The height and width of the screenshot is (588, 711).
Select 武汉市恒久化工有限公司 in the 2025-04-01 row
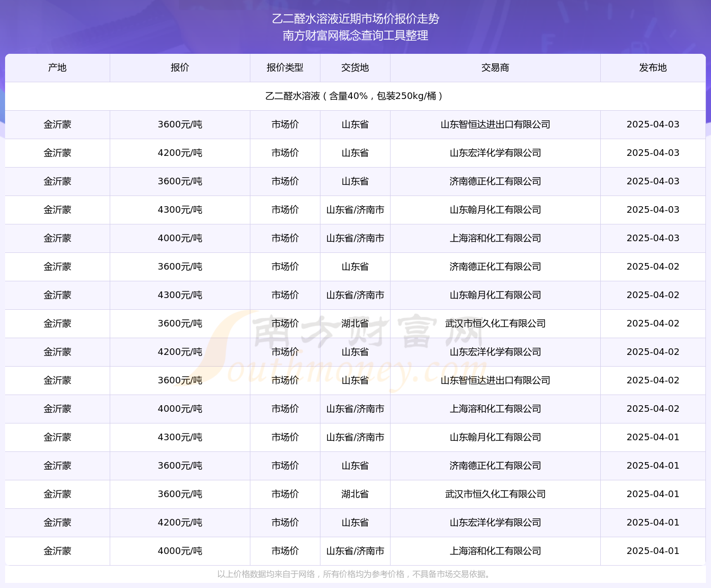pyautogui.click(x=495, y=494)
